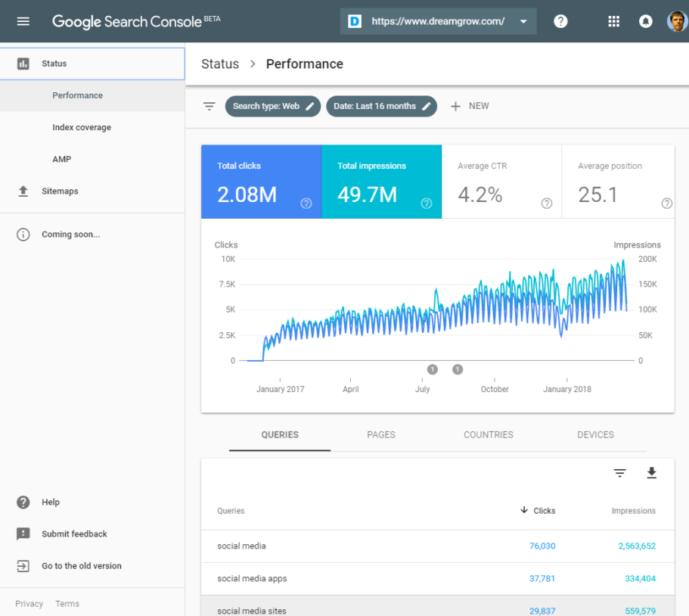
Task: Open the notifications bell
Action: 645,21
